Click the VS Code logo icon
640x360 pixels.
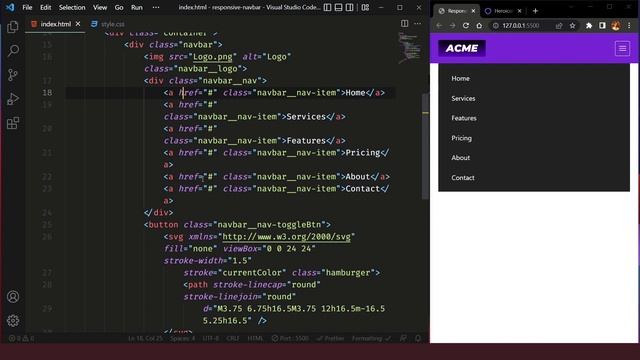pyautogui.click(x=10, y=7)
